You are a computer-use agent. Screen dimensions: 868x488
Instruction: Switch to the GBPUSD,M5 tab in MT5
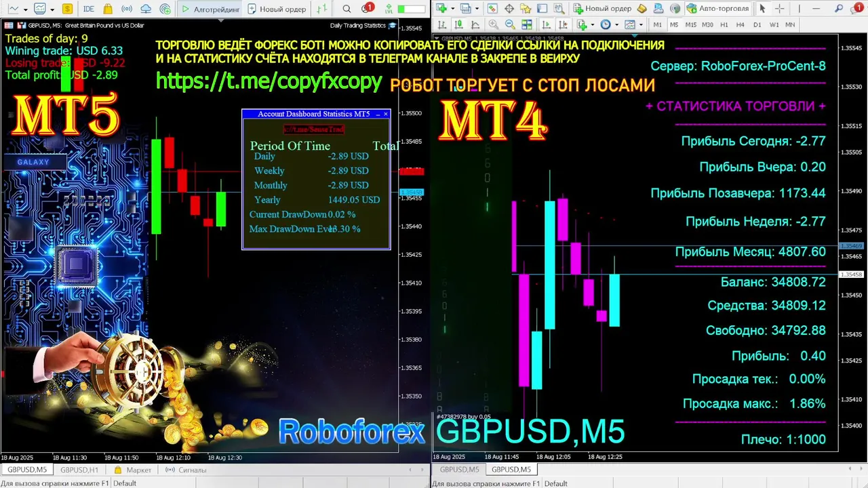tap(26, 470)
